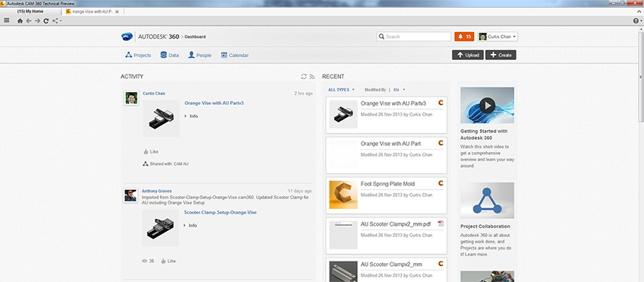Open the Data section
This screenshot has width=644, height=282.
[x=169, y=55]
